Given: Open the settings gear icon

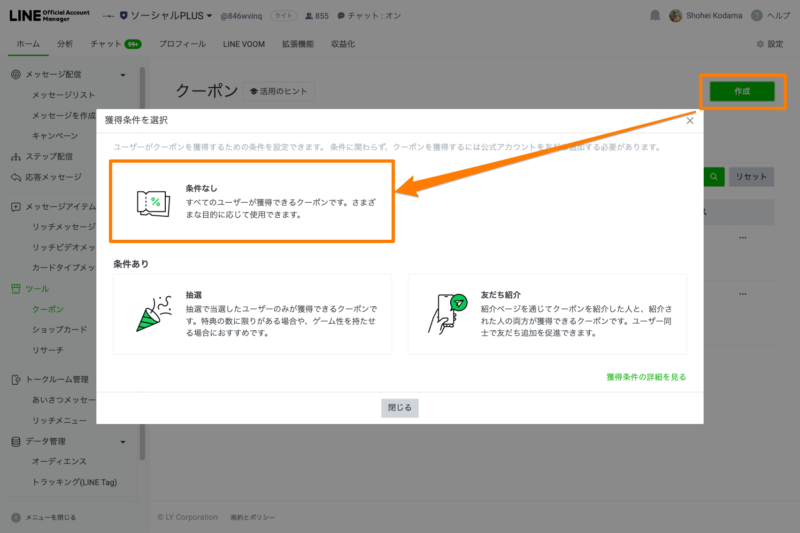Looking at the screenshot, I should pyautogui.click(x=760, y=44).
